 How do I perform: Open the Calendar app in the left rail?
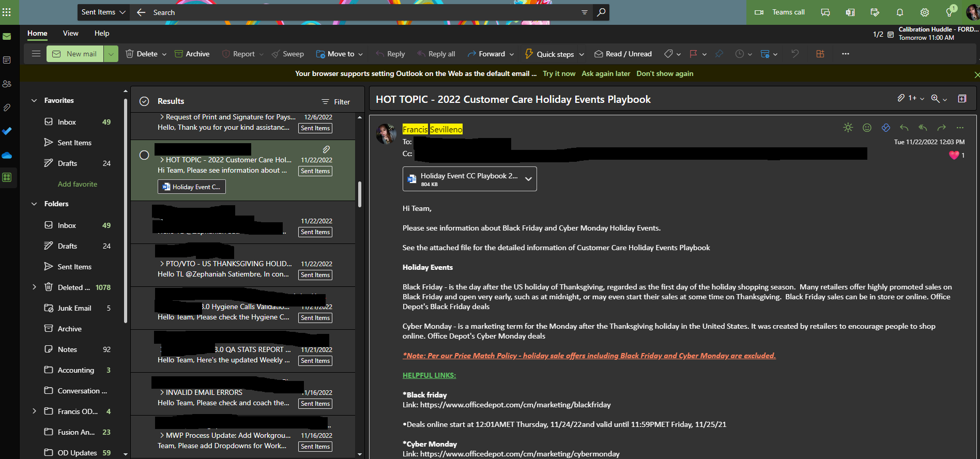(7, 60)
